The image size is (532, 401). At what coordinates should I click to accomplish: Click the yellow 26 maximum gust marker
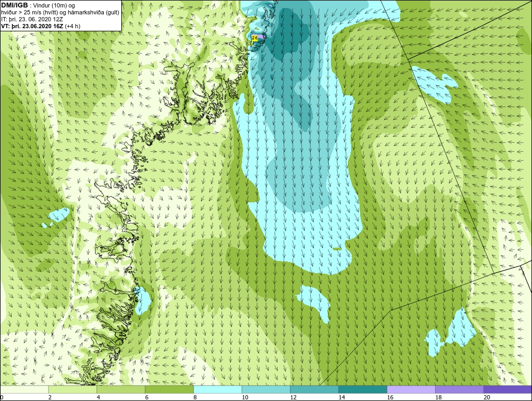click(x=255, y=38)
